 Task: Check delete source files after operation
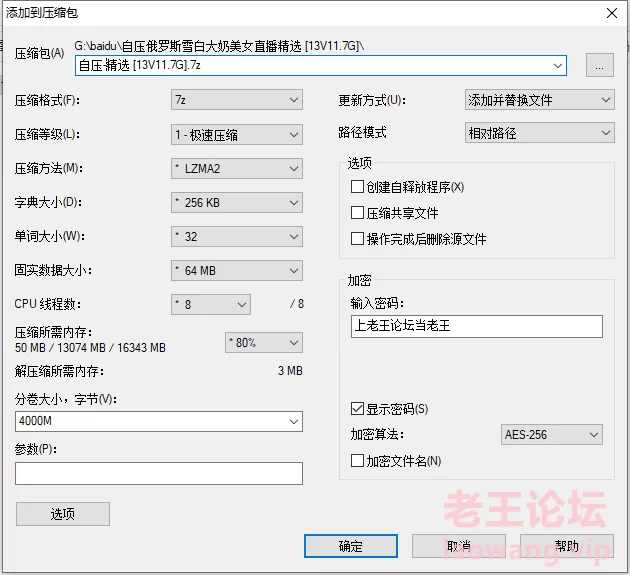[357, 239]
